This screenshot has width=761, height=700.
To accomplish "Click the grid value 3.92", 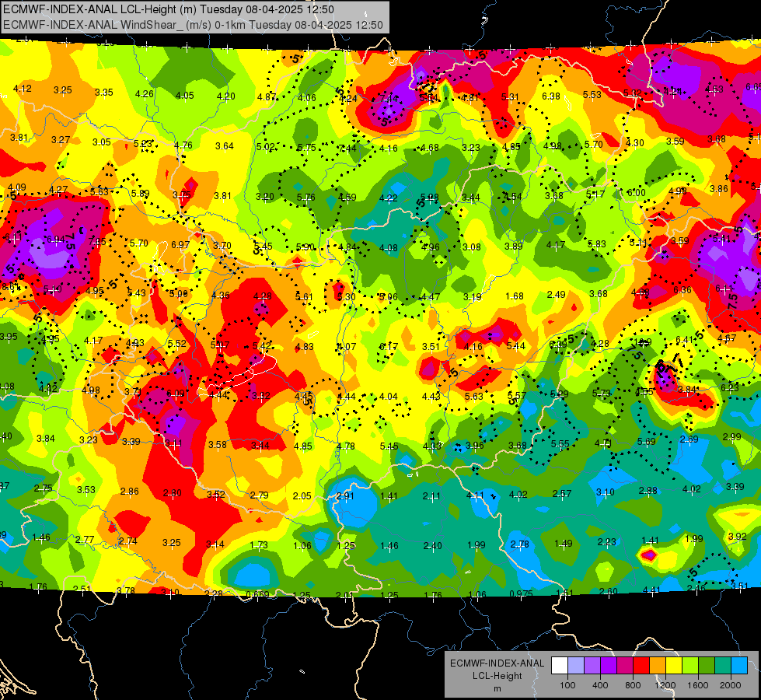I will 737,537.
